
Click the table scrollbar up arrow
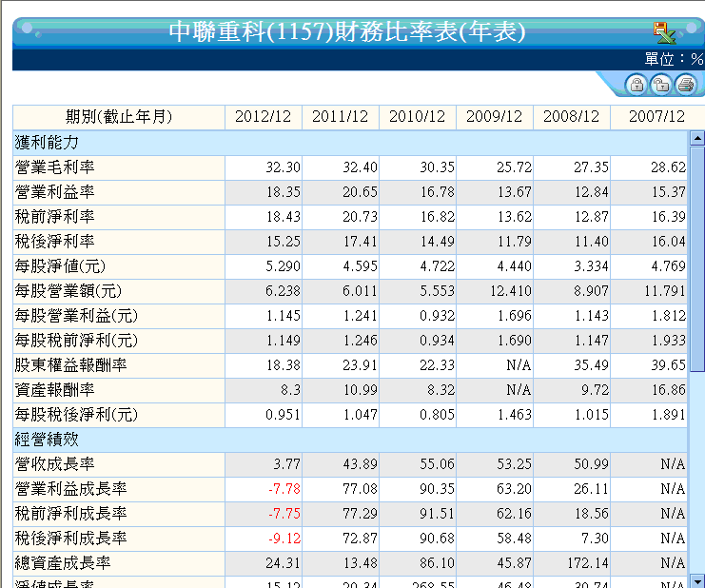click(696, 138)
